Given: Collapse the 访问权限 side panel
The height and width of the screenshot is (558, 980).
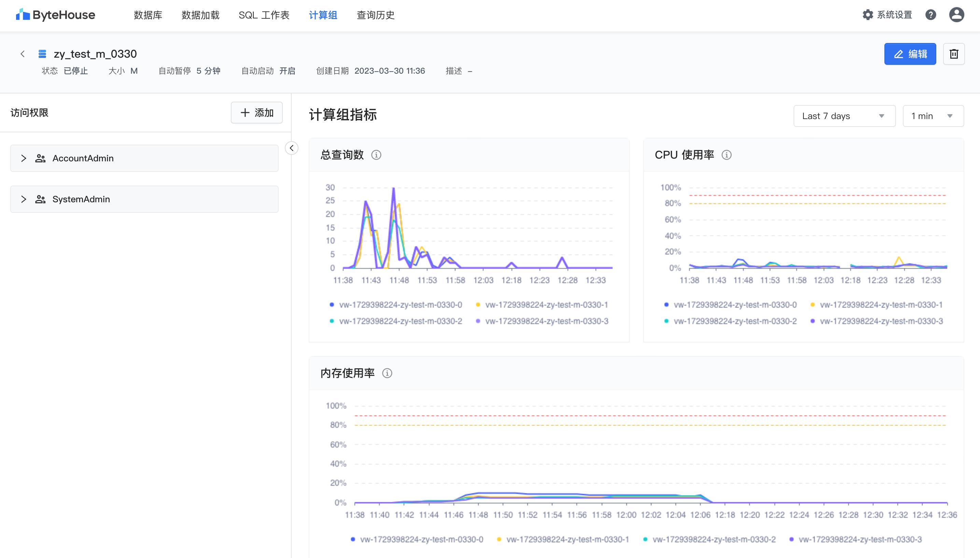Looking at the screenshot, I should 292,148.
